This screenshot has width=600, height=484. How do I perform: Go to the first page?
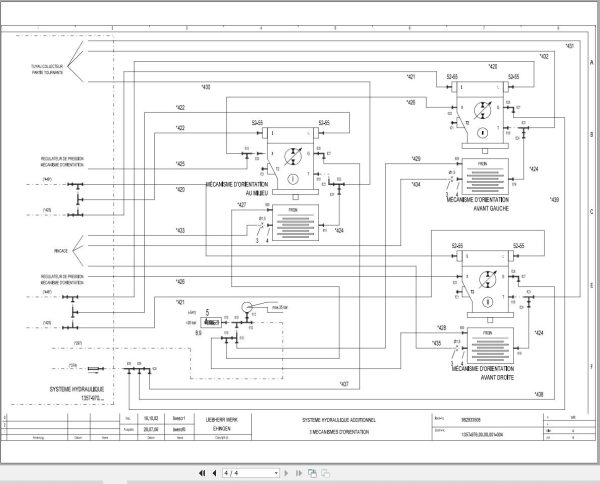202,473
